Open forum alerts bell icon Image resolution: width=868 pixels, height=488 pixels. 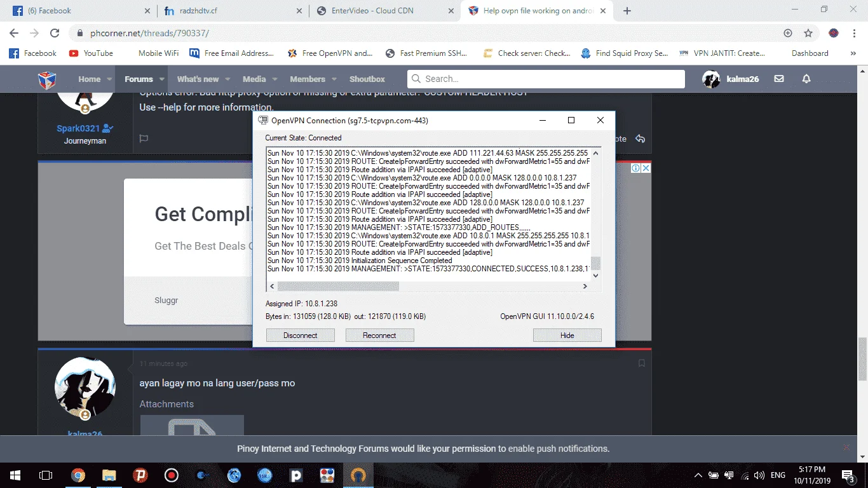tap(806, 79)
